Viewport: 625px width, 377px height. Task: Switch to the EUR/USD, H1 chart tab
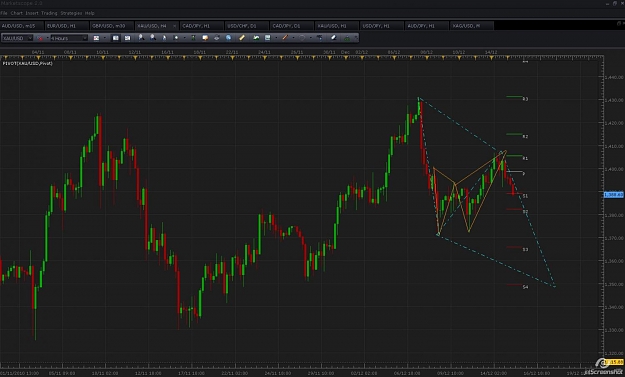[x=66, y=26]
